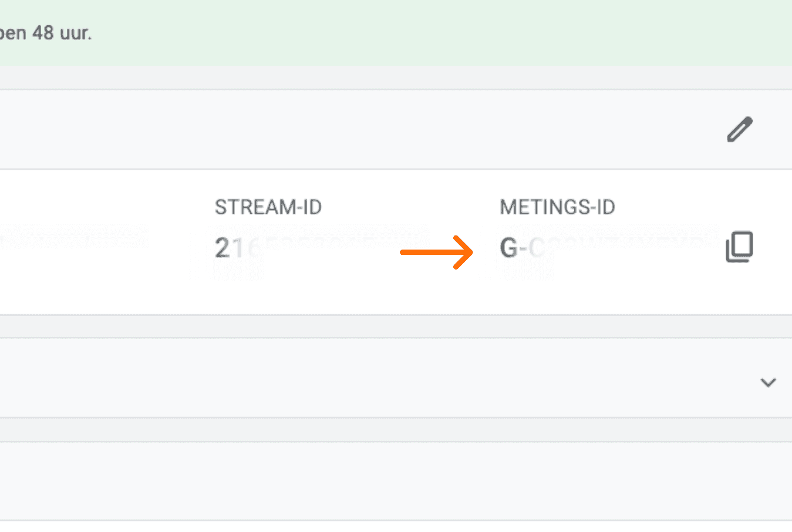The image size is (792, 532).
Task: Click the "48 uur" text in green banner
Action: (x=62, y=33)
